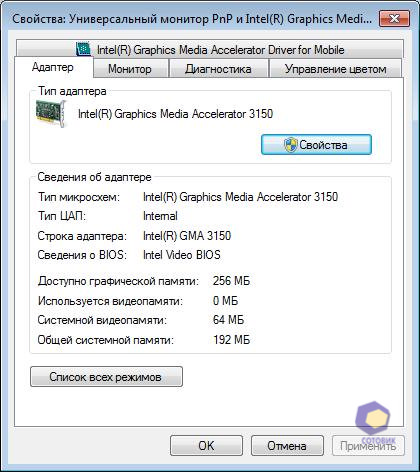Click the Intel Video BIOS value
The width and height of the screenshot is (420, 472).
[x=182, y=255]
